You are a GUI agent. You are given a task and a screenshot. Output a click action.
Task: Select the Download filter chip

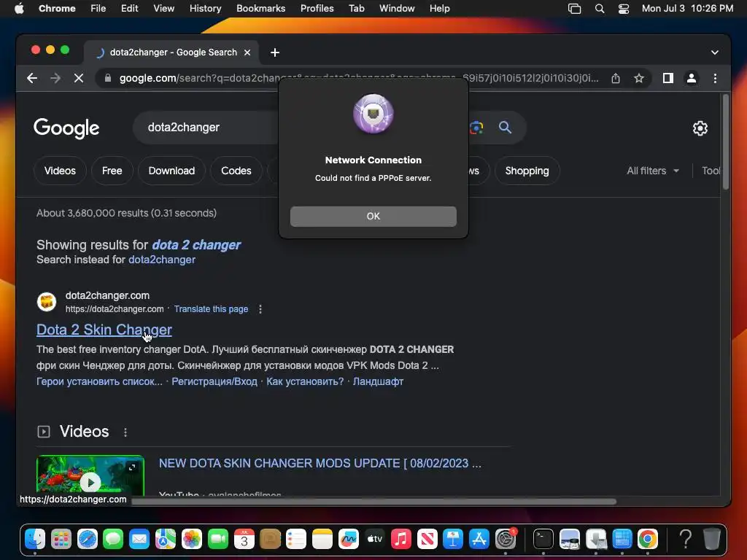171,171
